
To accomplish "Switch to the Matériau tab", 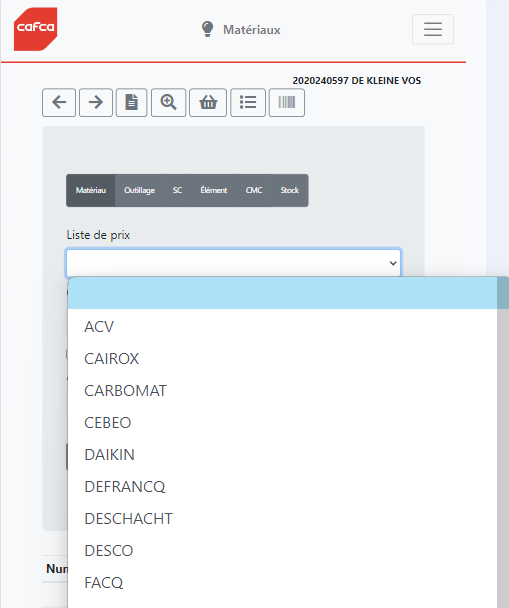I will pyautogui.click(x=91, y=190).
